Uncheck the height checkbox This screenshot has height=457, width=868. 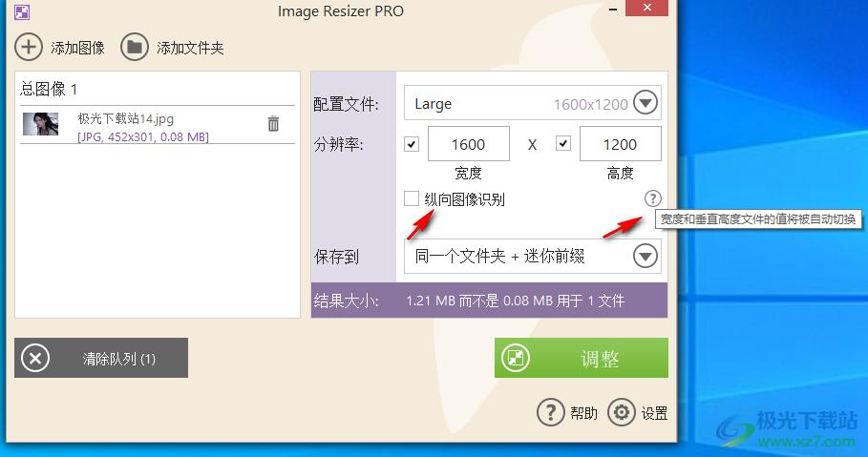tap(563, 144)
